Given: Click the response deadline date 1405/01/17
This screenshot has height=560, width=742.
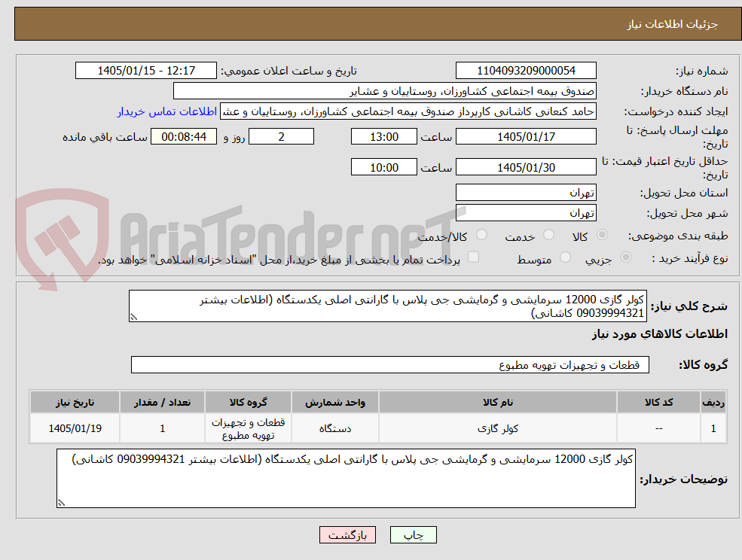Looking at the screenshot, I should click(x=526, y=137).
